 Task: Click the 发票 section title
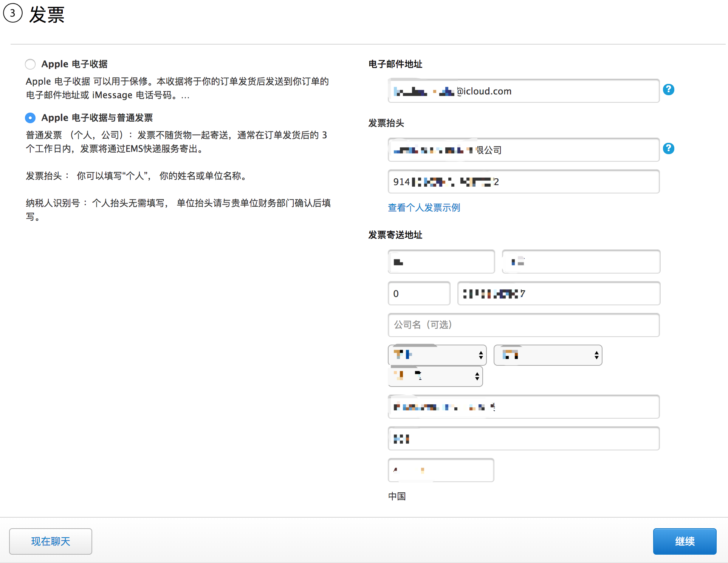click(47, 15)
